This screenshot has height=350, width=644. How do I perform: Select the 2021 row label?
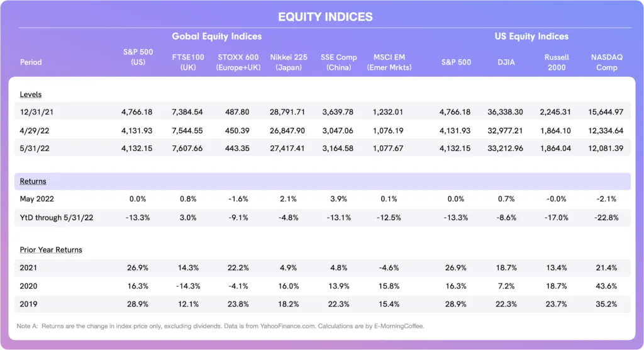tap(28, 268)
